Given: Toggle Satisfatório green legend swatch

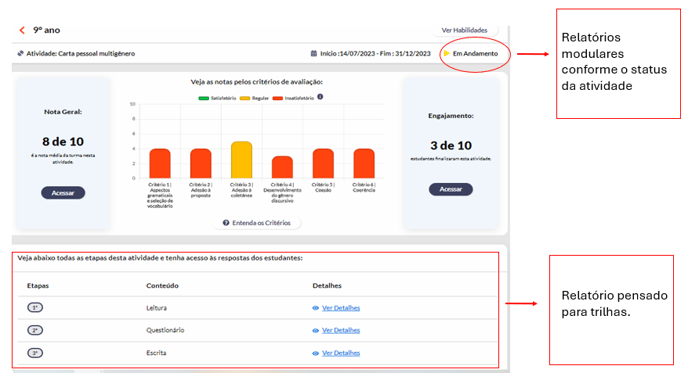Looking at the screenshot, I should click(204, 98).
